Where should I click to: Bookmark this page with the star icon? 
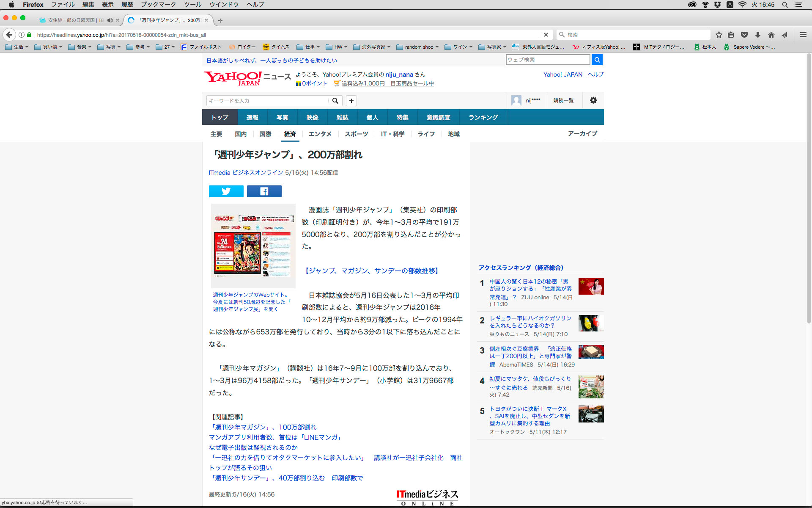[719, 35]
